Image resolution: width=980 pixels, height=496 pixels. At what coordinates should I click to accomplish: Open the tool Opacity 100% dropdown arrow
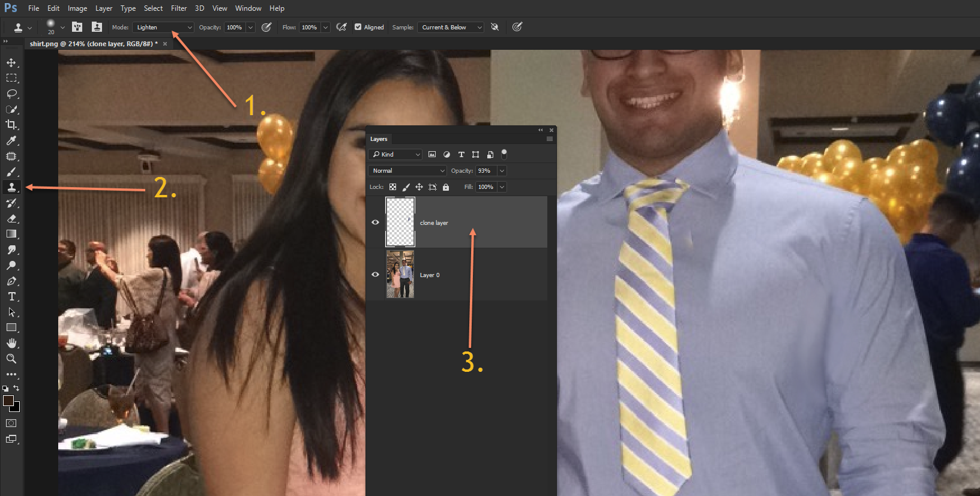(x=250, y=27)
